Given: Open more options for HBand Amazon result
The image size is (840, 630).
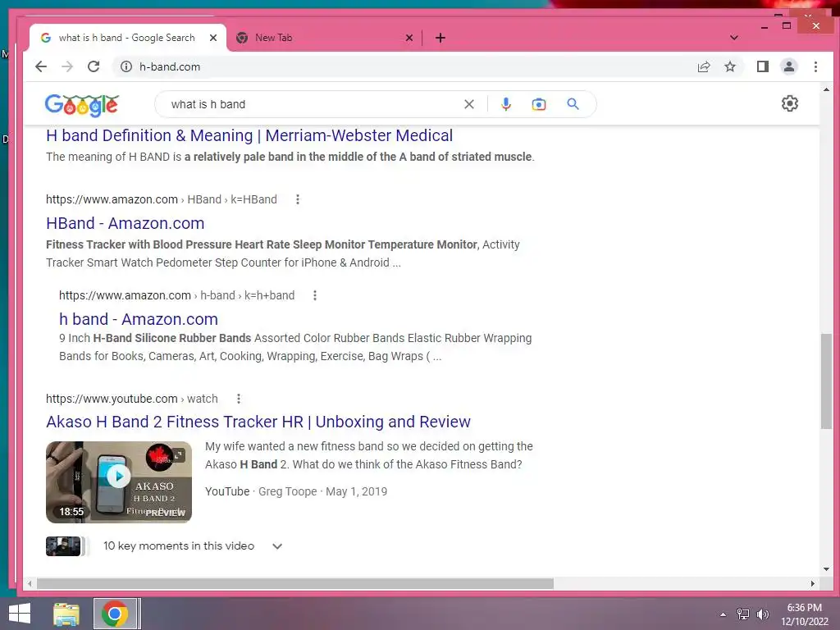Looking at the screenshot, I should (x=298, y=199).
